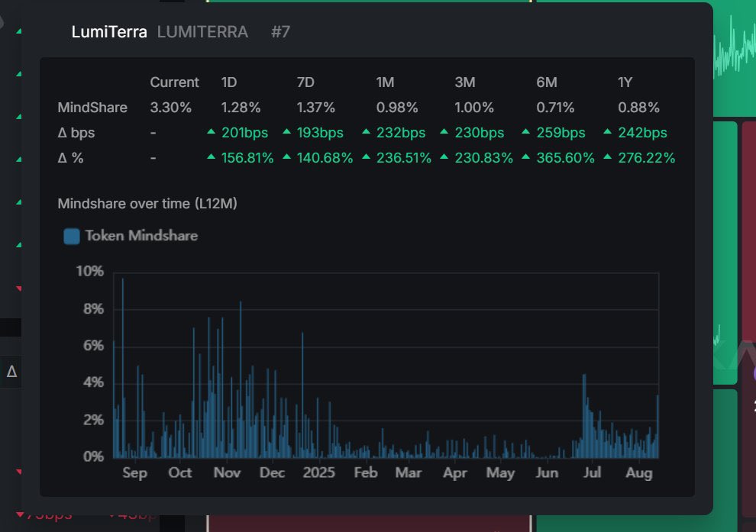Click the 242bps change value

(642, 133)
